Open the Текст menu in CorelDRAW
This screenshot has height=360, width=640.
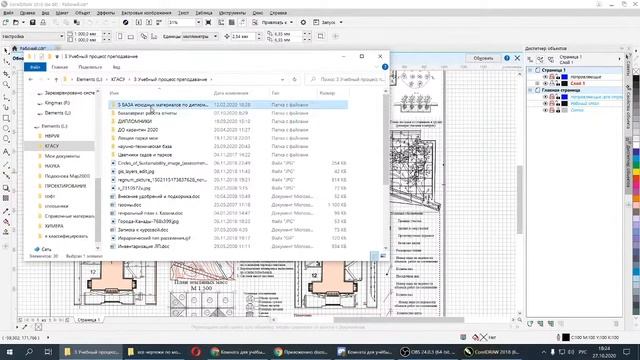[183, 13]
